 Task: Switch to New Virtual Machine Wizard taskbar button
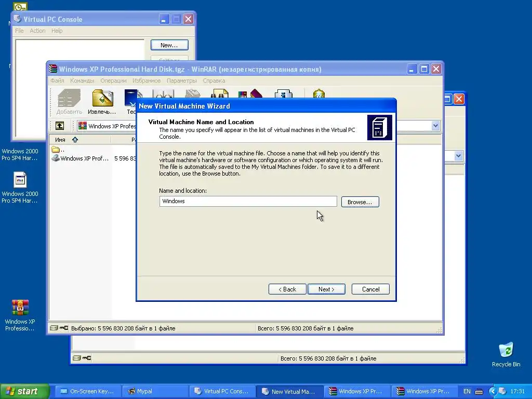289,391
